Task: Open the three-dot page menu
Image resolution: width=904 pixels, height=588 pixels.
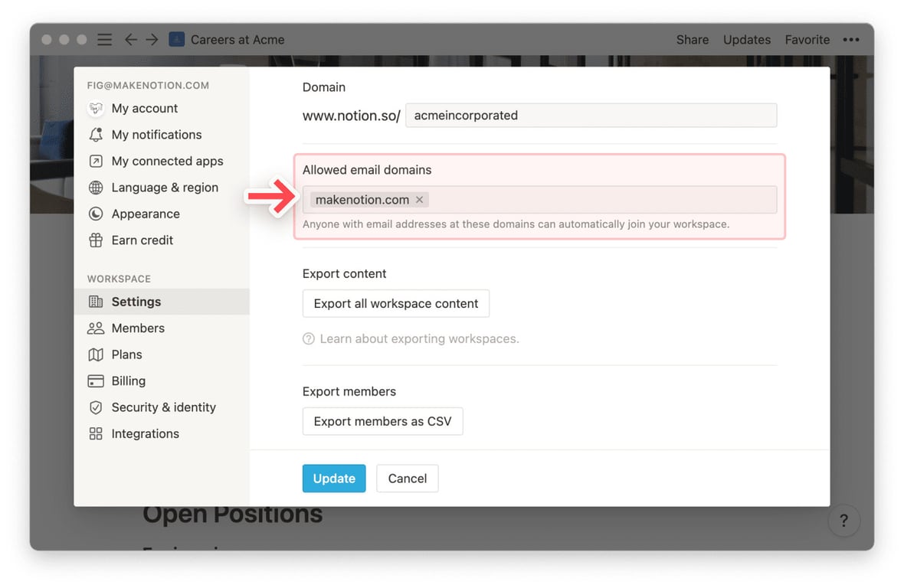Action: [851, 40]
